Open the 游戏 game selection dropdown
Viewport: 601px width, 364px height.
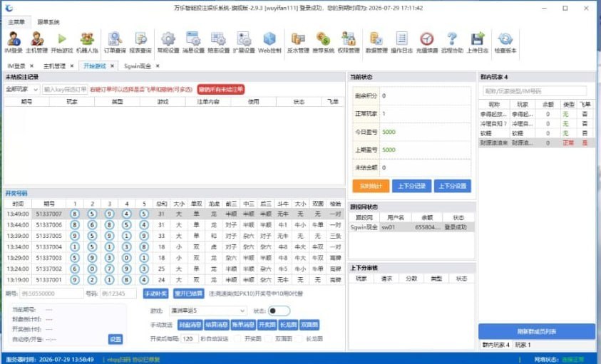(x=208, y=311)
